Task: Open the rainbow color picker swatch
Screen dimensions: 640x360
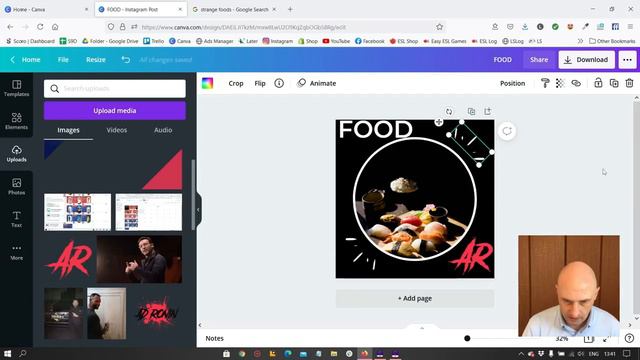Action: tap(207, 83)
